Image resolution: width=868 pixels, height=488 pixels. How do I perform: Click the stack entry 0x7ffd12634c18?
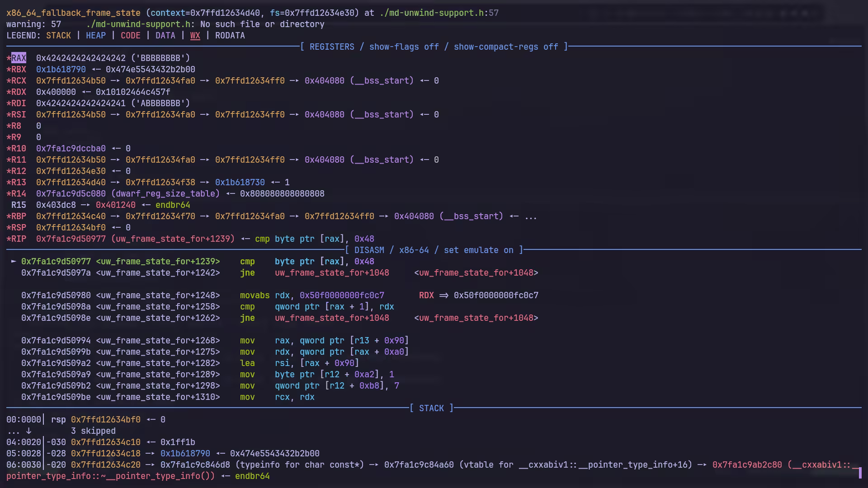click(105, 454)
